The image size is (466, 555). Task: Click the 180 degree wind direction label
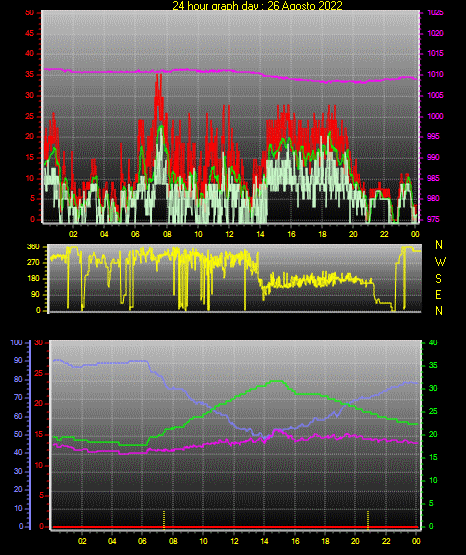(34, 279)
